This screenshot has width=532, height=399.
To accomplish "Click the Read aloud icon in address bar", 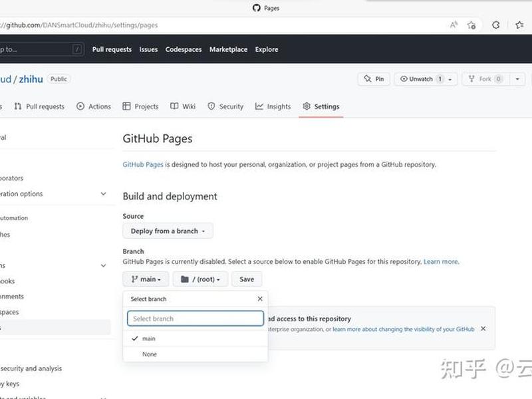I will (454, 25).
